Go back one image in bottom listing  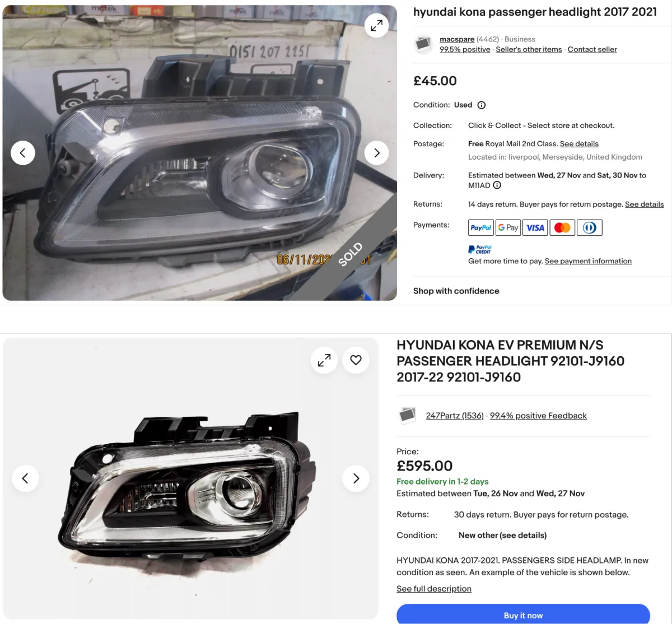pos(25,478)
